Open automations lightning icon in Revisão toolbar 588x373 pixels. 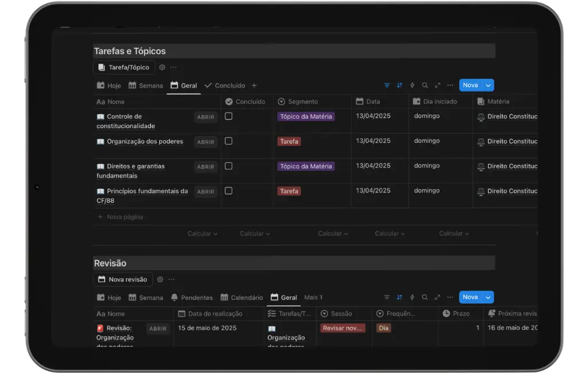(x=412, y=297)
